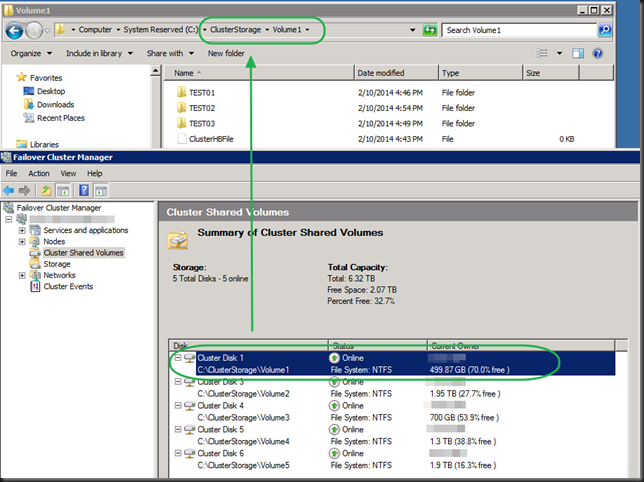Viewport: 644px width, 482px height.
Task: Go back in Explorer window
Action: tap(14, 30)
